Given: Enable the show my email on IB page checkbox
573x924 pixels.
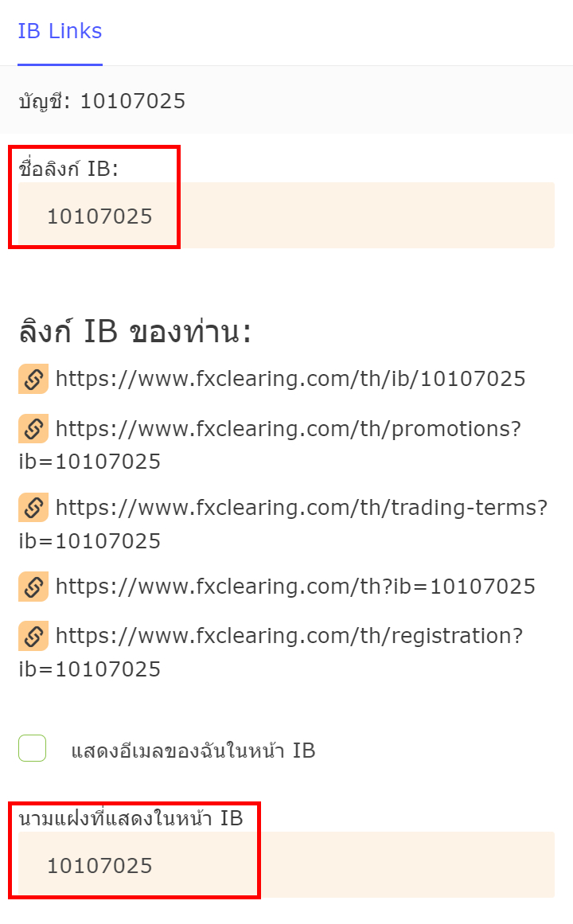Looking at the screenshot, I should [32, 749].
